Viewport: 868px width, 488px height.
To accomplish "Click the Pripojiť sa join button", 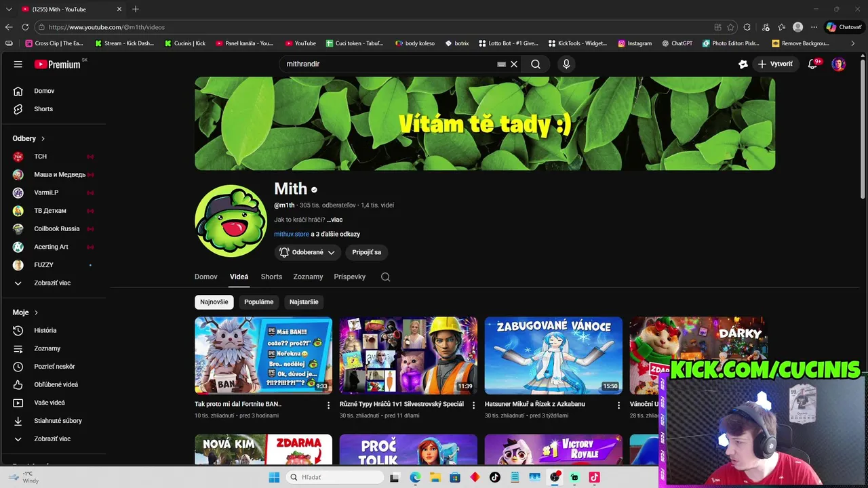I will click(x=367, y=252).
